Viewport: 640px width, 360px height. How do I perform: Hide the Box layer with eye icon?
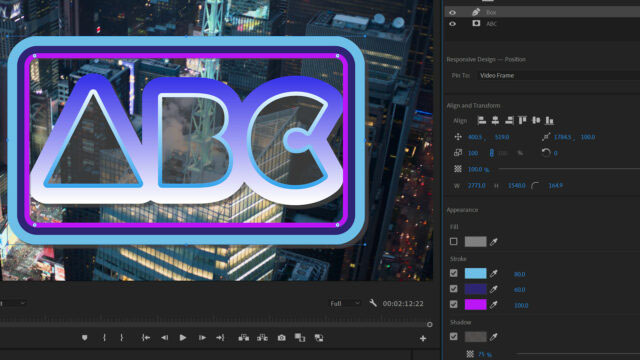(x=452, y=12)
